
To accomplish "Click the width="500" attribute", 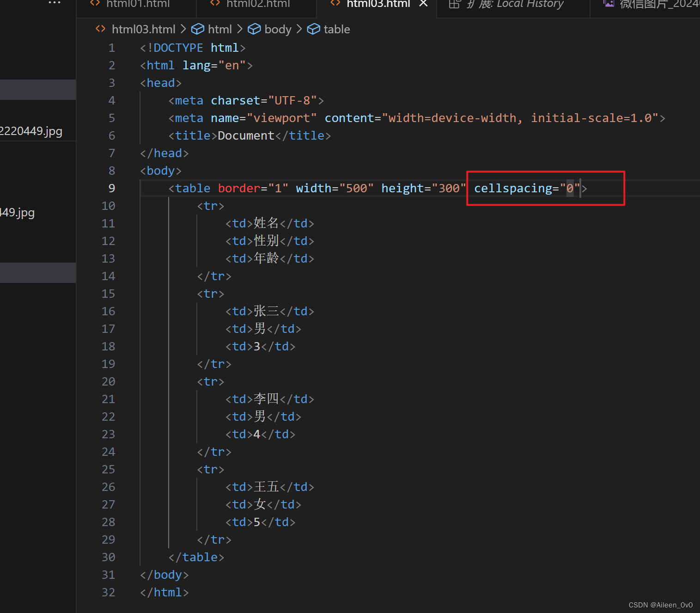I will (335, 188).
